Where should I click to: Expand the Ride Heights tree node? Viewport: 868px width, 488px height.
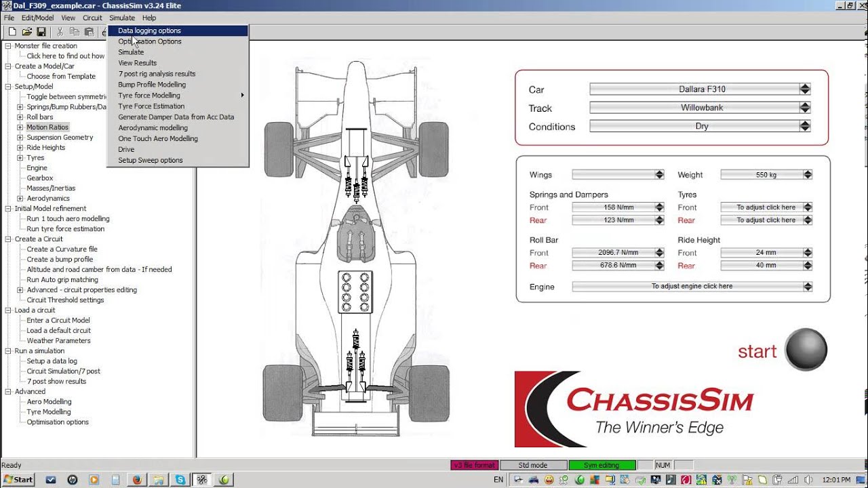(20, 148)
